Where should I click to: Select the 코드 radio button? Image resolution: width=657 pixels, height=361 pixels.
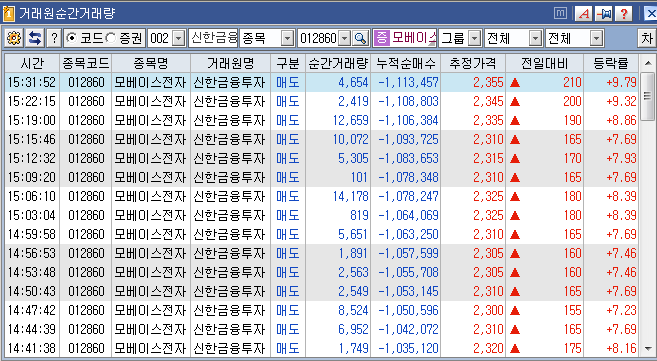point(72,38)
